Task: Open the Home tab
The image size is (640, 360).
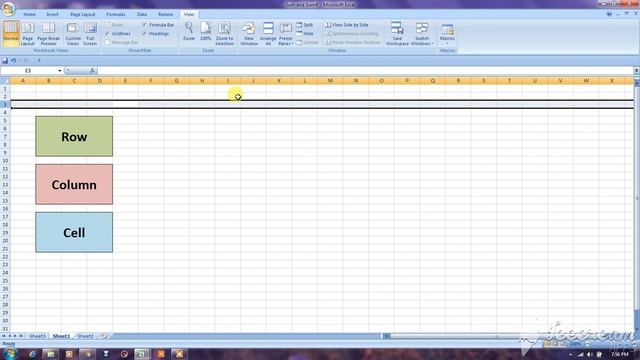Action: pos(29,14)
